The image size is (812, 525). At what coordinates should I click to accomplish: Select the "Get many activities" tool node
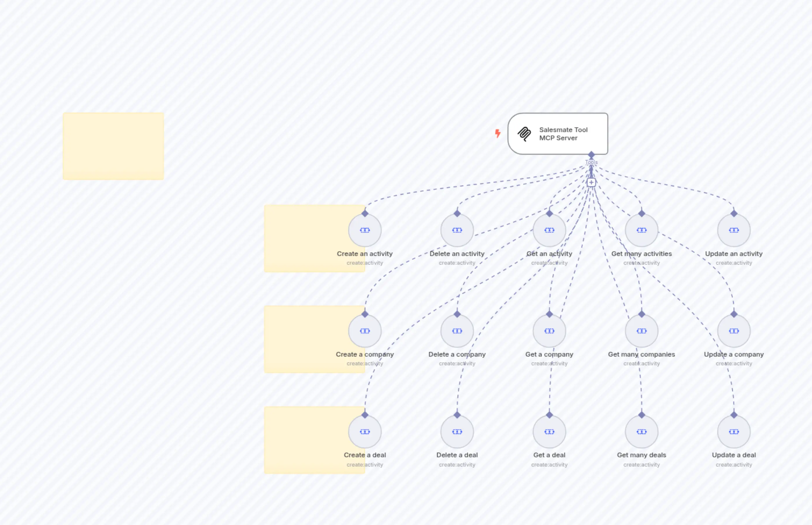pos(641,230)
